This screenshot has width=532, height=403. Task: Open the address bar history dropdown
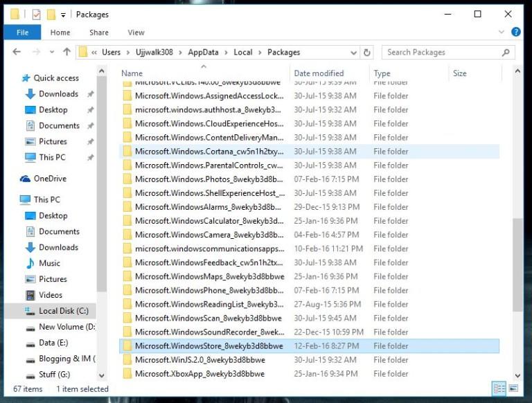point(353,53)
